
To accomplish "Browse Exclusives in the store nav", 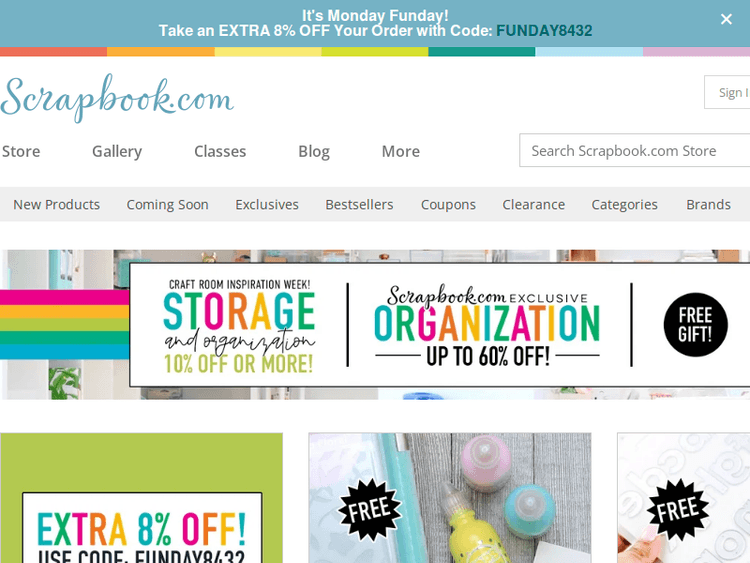I will tap(267, 204).
